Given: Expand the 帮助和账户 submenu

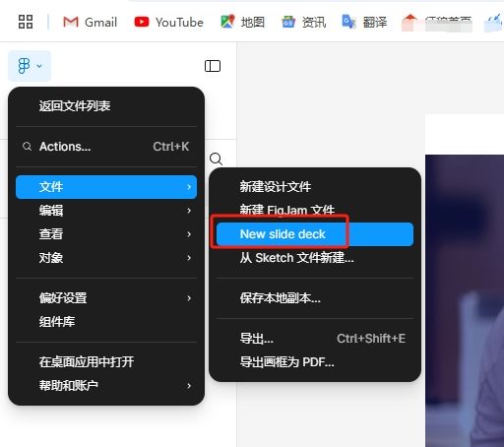Looking at the screenshot, I should tap(106, 386).
